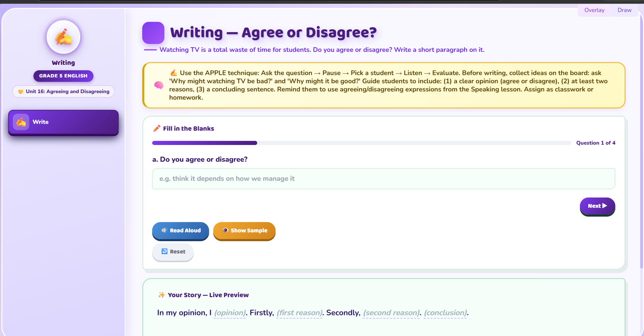Click the (first reason) blank in the preview
The image size is (644, 336).
299,313
